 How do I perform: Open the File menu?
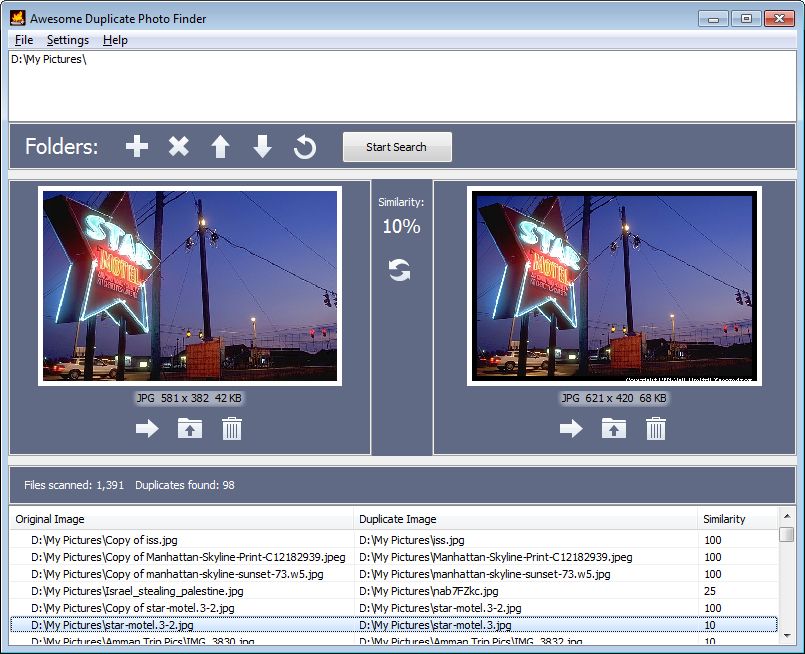pos(23,40)
